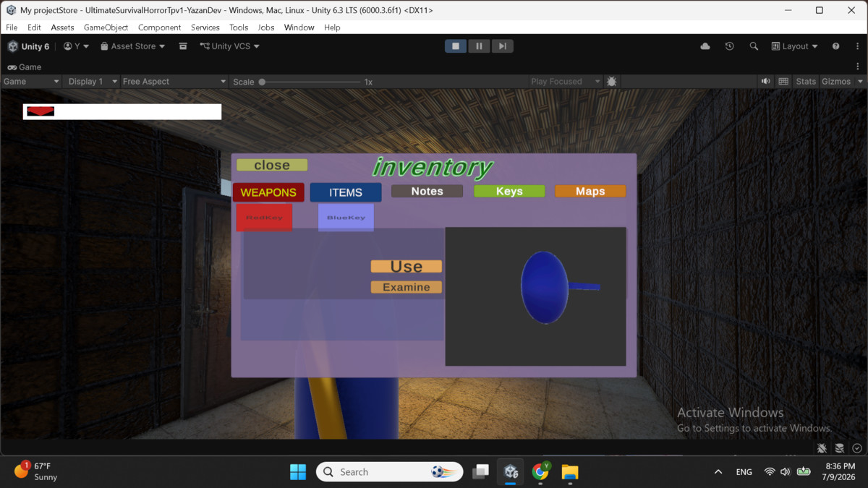Click the Examine button in inventory
The image size is (868, 488).
tap(407, 287)
